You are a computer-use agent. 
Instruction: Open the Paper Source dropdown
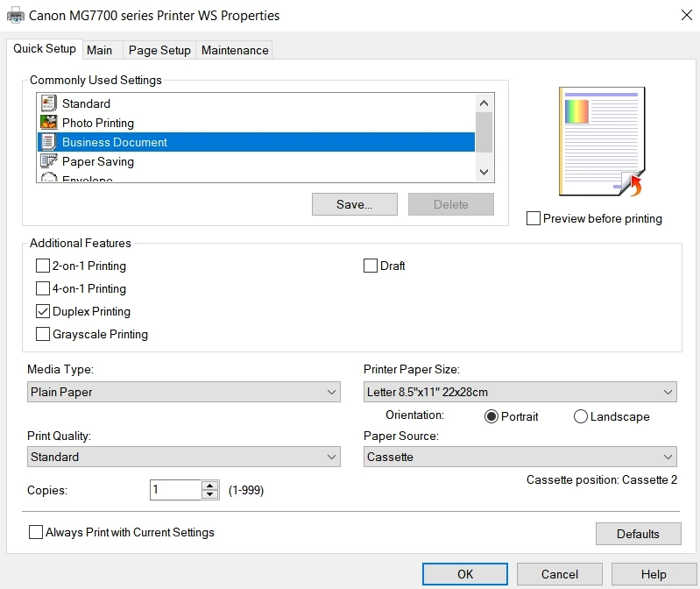click(x=520, y=457)
